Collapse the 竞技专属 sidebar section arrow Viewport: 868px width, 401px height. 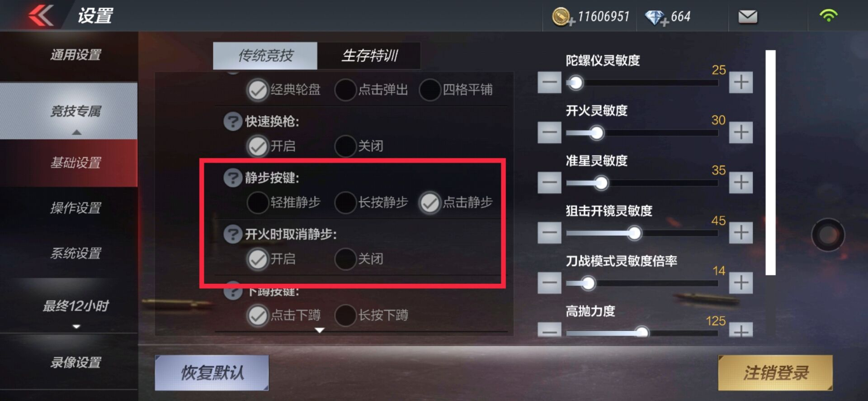76,132
